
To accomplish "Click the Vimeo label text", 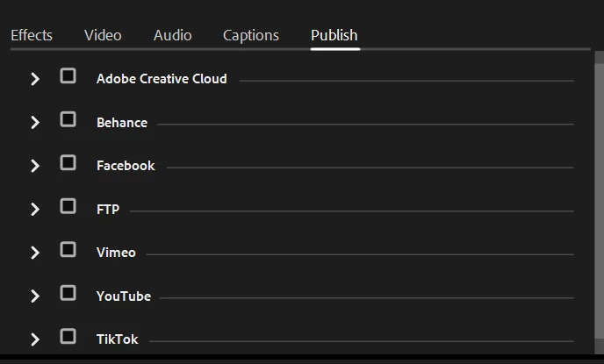I will [116, 253].
